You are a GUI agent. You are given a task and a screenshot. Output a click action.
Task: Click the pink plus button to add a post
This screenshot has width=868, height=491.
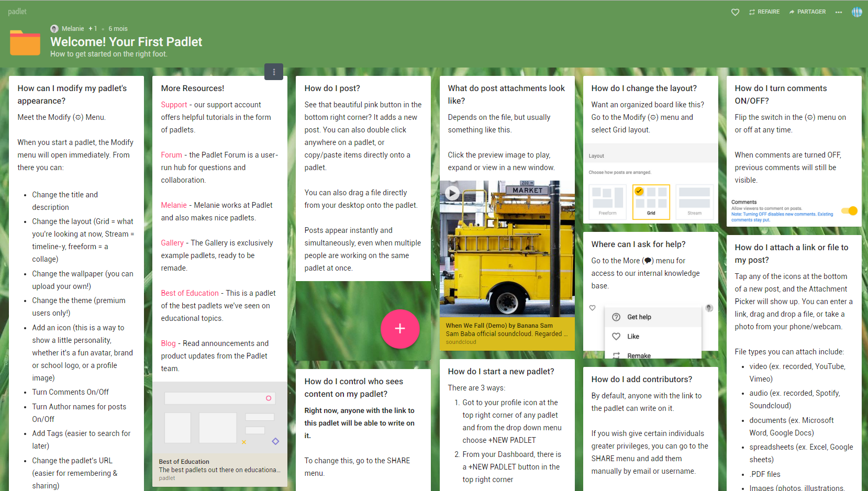point(400,329)
